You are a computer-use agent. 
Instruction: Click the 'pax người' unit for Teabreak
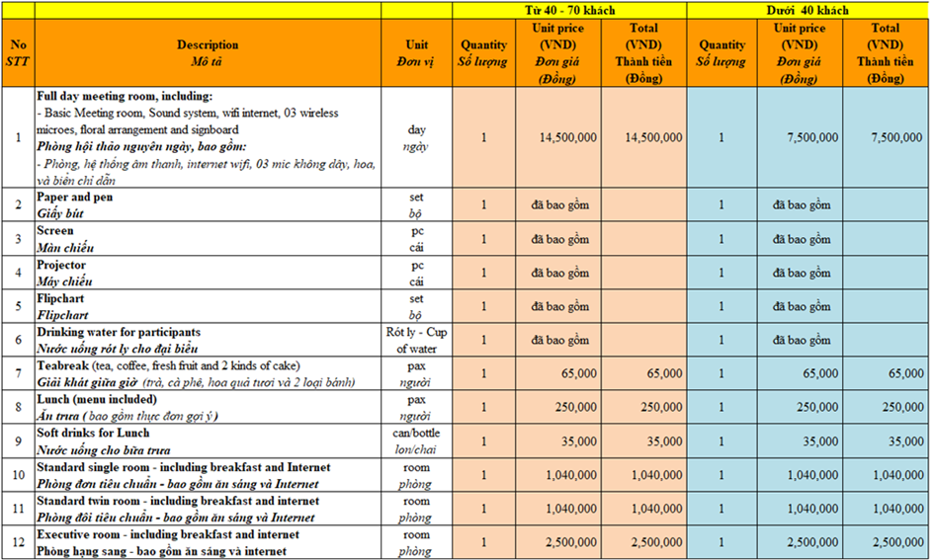point(416,373)
